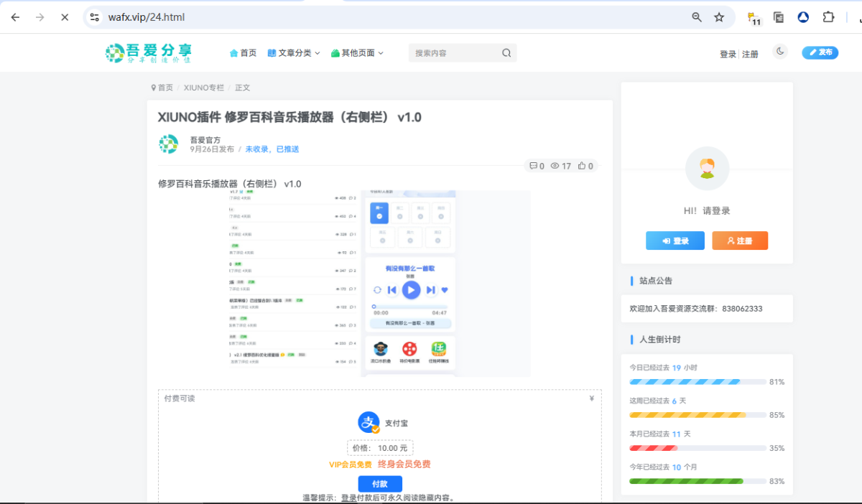Expand the 文章分类 dropdown menu
The width and height of the screenshot is (862, 504).
[x=294, y=53]
